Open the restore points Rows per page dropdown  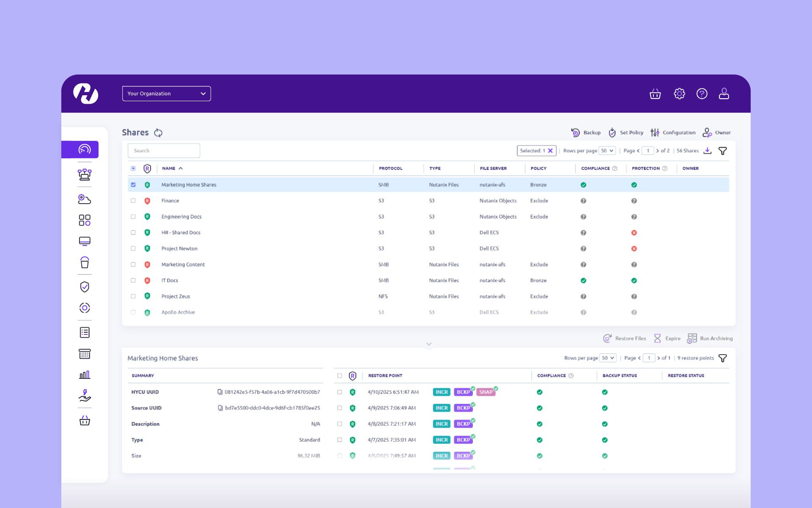pyautogui.click(x=608, y=358)
